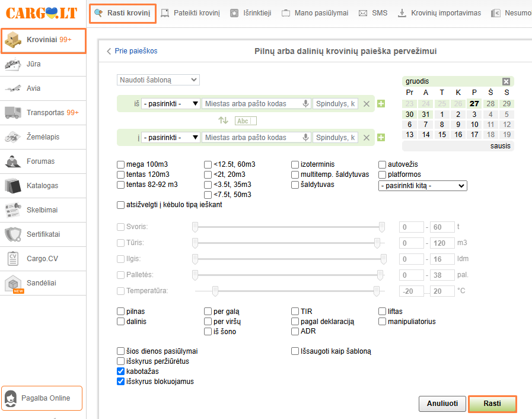Screen dimensions: 532x419
Task: Uncheck the kabotažas checkbox
Action: tap(121, 372)
